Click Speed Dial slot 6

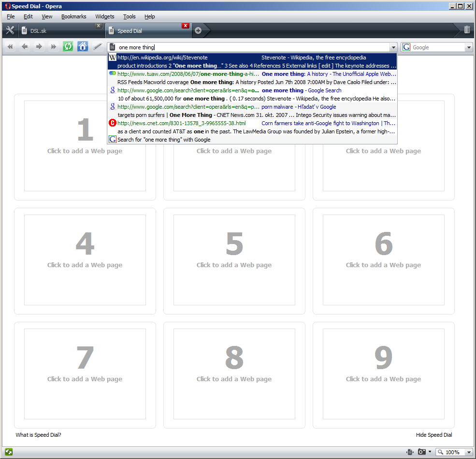pyautogui.click(x=383, y=260)
